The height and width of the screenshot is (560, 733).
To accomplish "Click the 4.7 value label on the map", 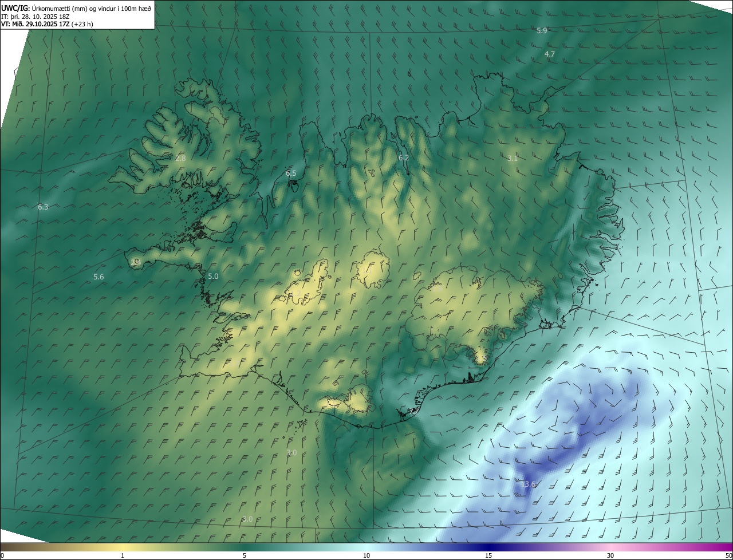I will [550, 54].
